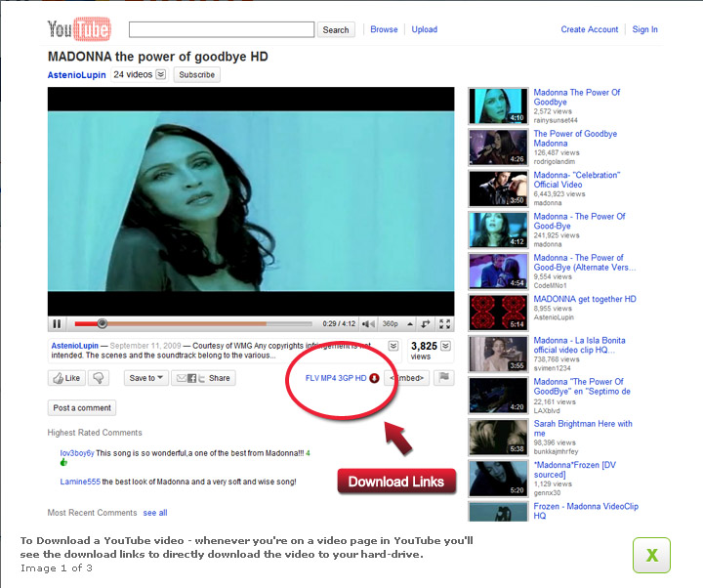Open Septimo de video title link
Image resolution: width=703 pixels, height=588 pixels.
(x=582, y=386)
